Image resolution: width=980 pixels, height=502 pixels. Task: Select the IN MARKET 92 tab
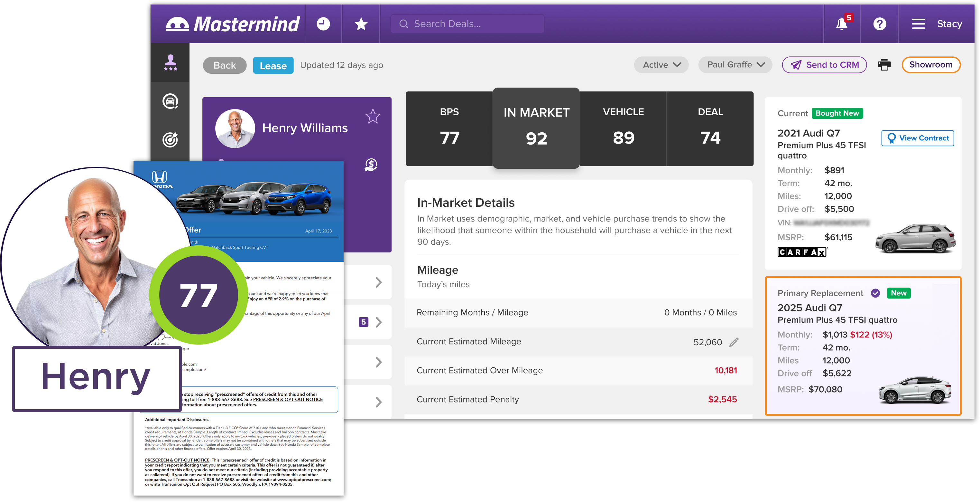536,128
